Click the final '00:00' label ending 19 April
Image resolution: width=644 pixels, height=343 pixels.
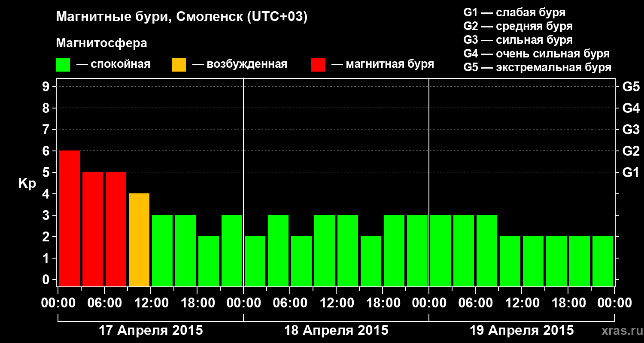(614, 303)
